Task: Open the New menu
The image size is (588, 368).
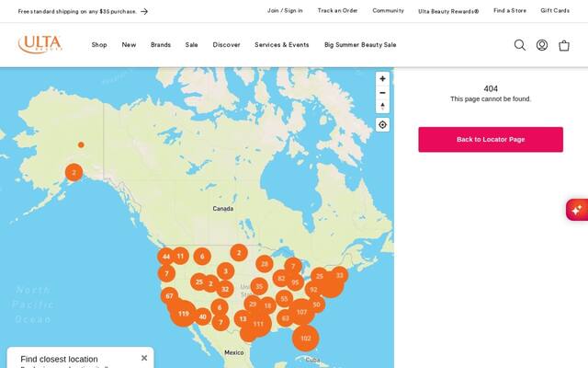Action: point(129,45)
